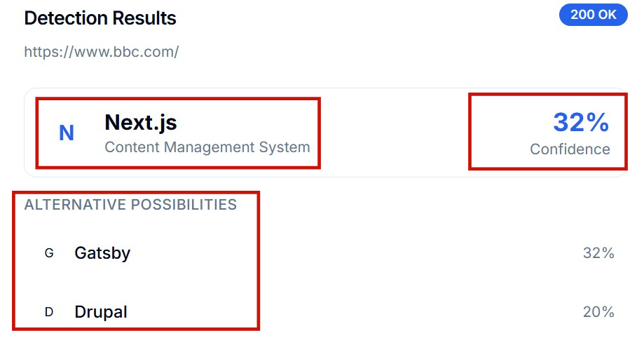The width and height of the screenshot is (644, 338).
Task: Click the Next.js "N" logo icon
Action: click(67, 133)
